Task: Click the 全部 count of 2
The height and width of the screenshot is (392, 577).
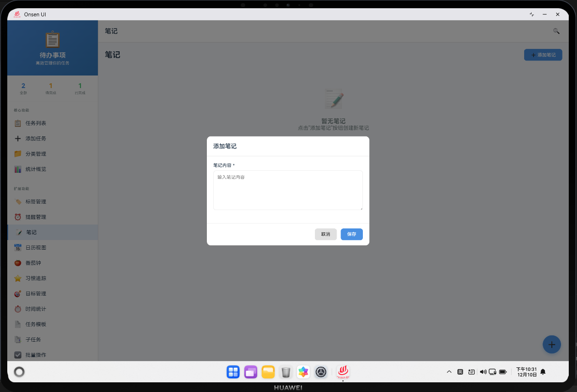Action: [x=23, y=88]
